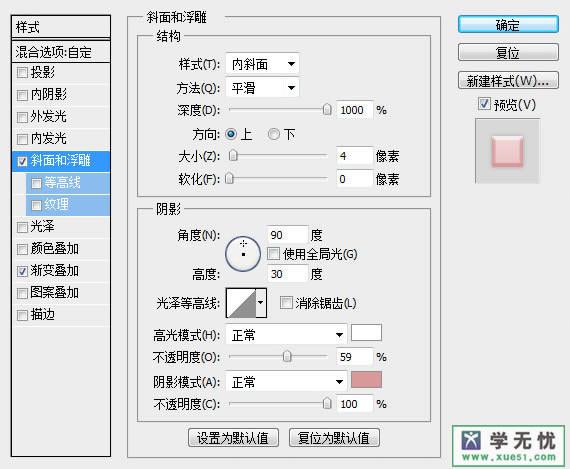Click the pink shadow color swatch
The width and height of the screenshot is (570, 469).
coord(366,380)
